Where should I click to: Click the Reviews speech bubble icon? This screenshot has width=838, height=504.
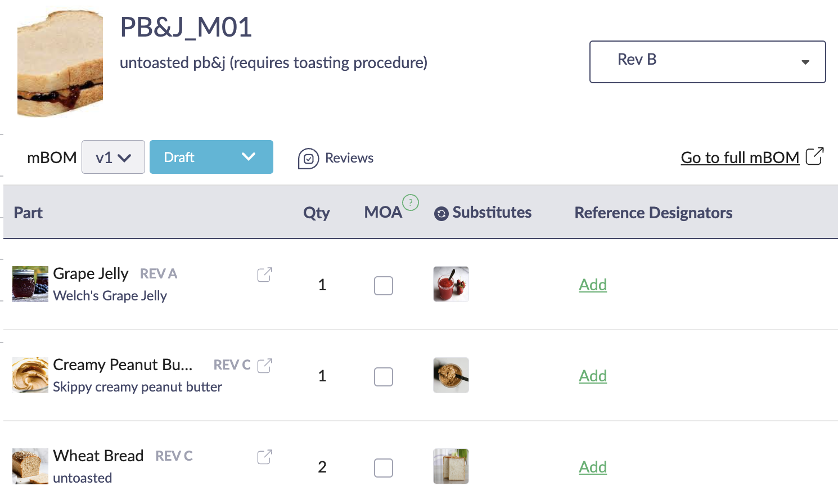coord(308,159)
